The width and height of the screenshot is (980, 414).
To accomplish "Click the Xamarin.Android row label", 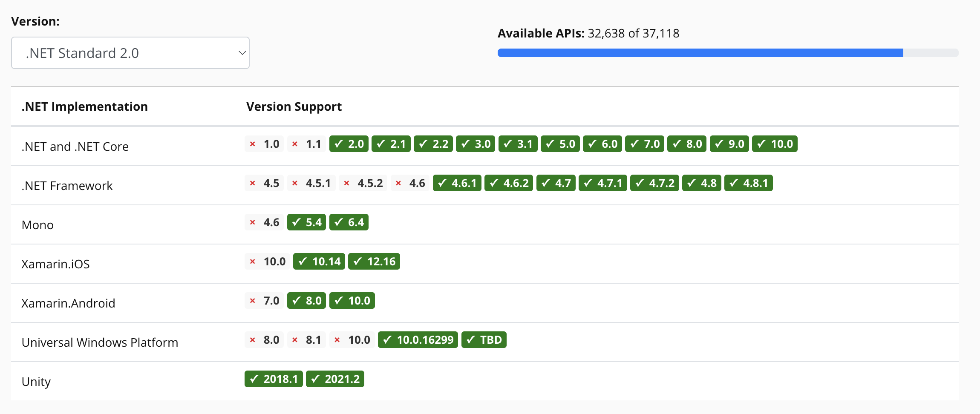I will [x=68, y=303].
